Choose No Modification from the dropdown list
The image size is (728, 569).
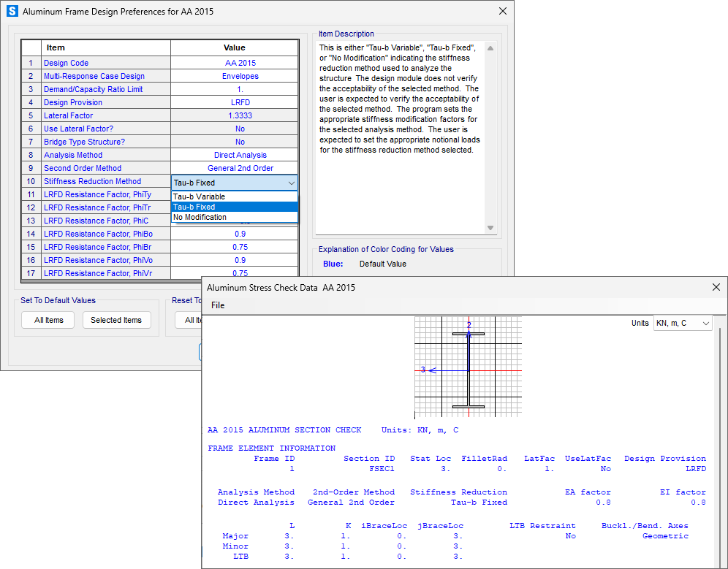click(235, 217)
